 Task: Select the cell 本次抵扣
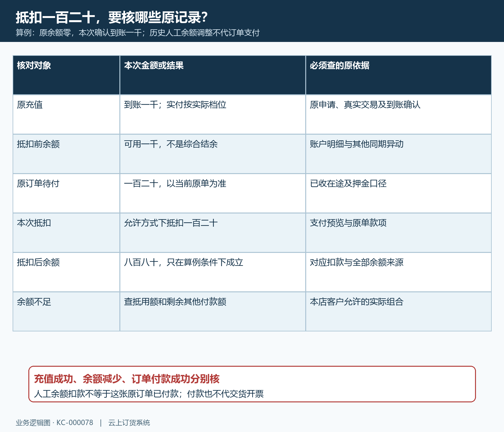click(66, 233)
